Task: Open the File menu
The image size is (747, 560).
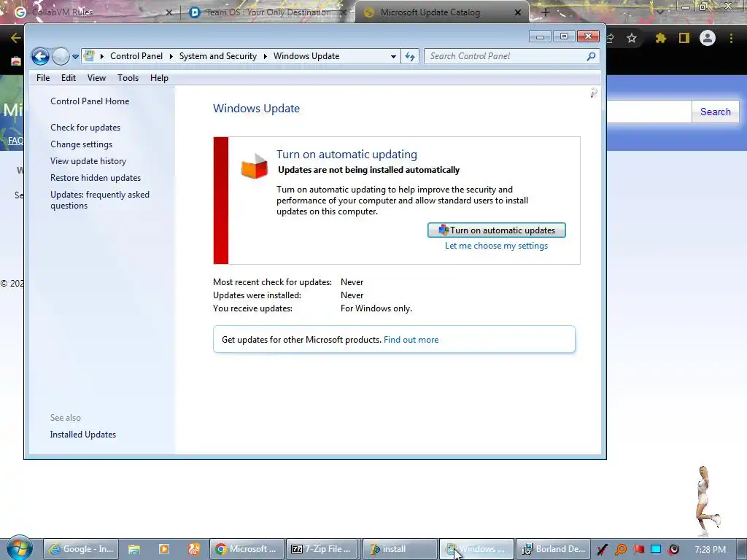Action: pos(43,77)
